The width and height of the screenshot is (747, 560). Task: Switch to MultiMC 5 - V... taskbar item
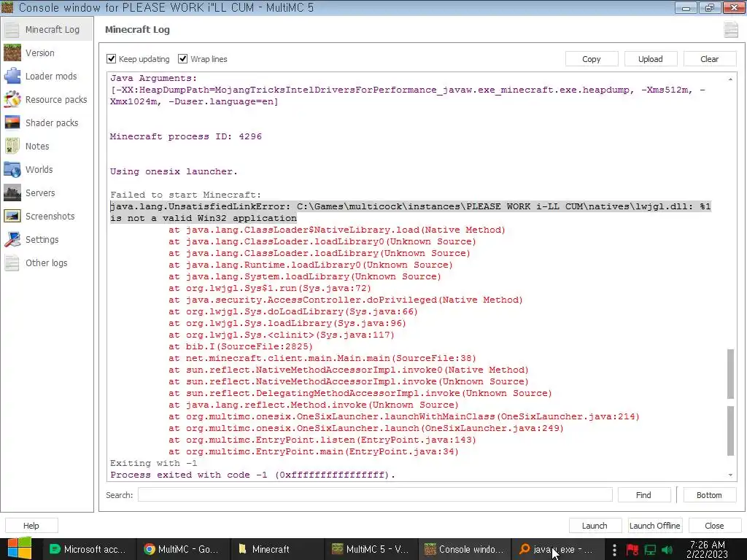point(371,550)
